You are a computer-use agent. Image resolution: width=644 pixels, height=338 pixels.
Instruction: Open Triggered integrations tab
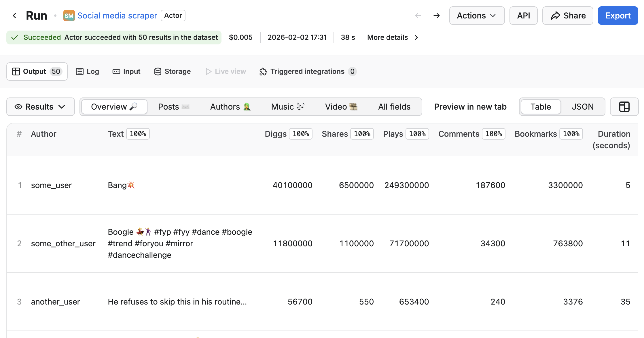pyautogui.click(x=308, y=72)
